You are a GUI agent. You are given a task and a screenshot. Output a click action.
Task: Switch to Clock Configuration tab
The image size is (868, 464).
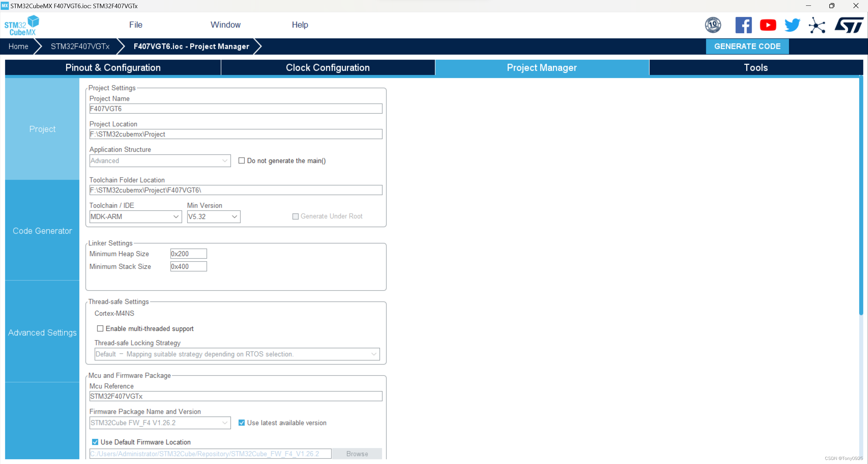click(x=328, y=67)
